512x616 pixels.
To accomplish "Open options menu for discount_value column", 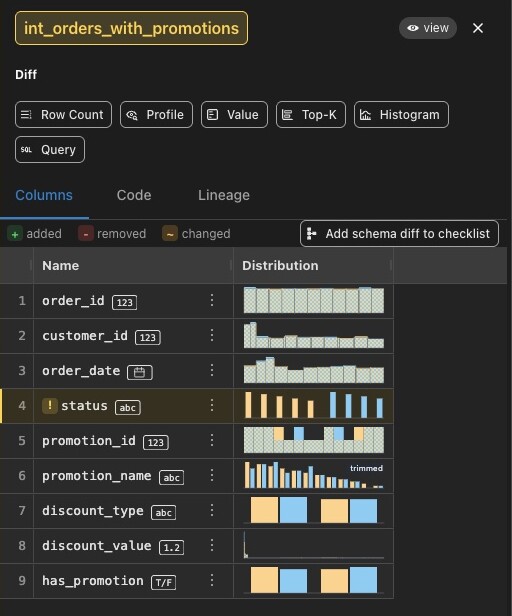I will (x=212, y=545).
